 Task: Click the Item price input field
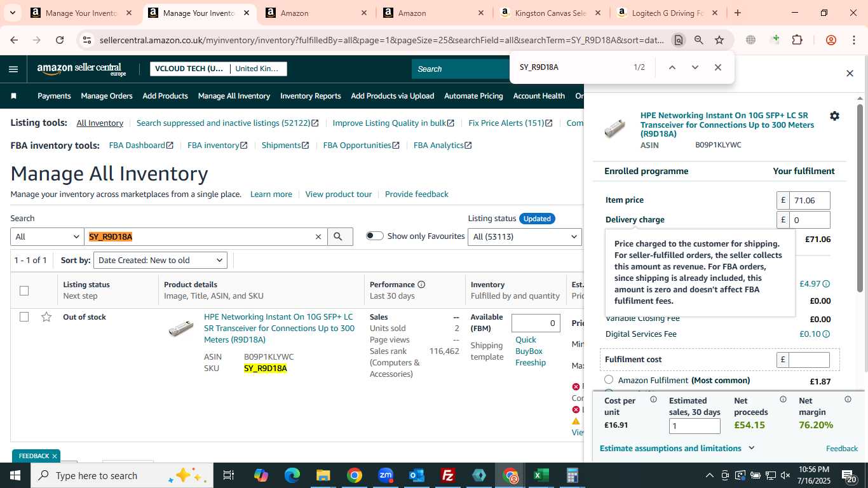(810, 201)
